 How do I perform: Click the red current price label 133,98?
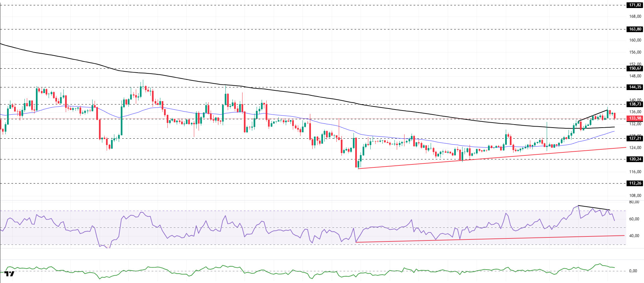[635, 118]
